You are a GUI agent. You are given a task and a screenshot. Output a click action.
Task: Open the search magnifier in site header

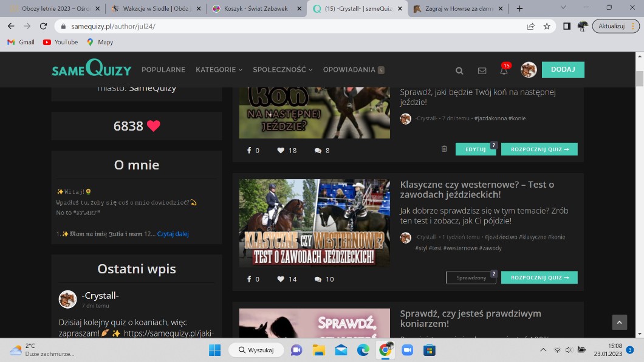click(459, 70)
